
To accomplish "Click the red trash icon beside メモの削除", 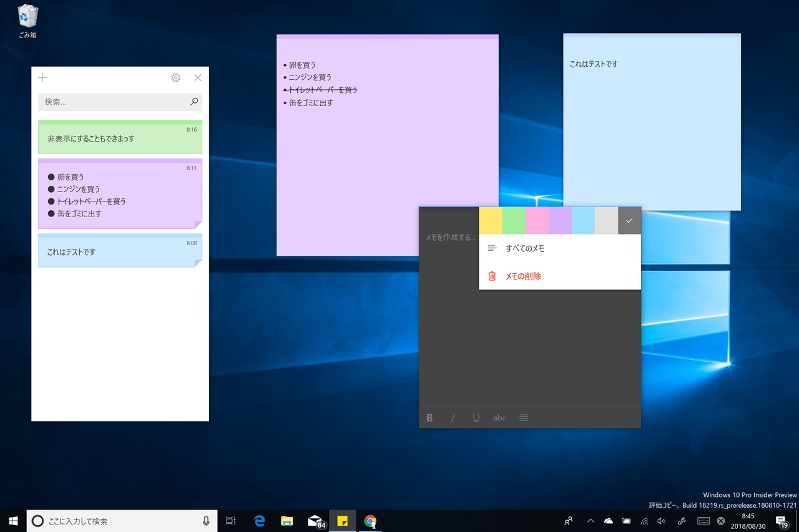I will coord(493,276).
